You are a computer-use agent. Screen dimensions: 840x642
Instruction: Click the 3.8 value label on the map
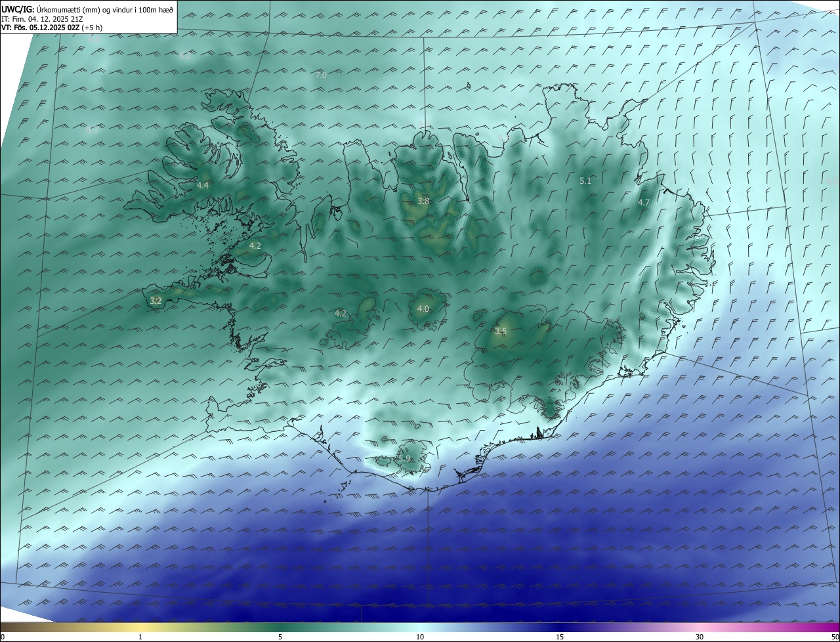(x=423, y=201)
